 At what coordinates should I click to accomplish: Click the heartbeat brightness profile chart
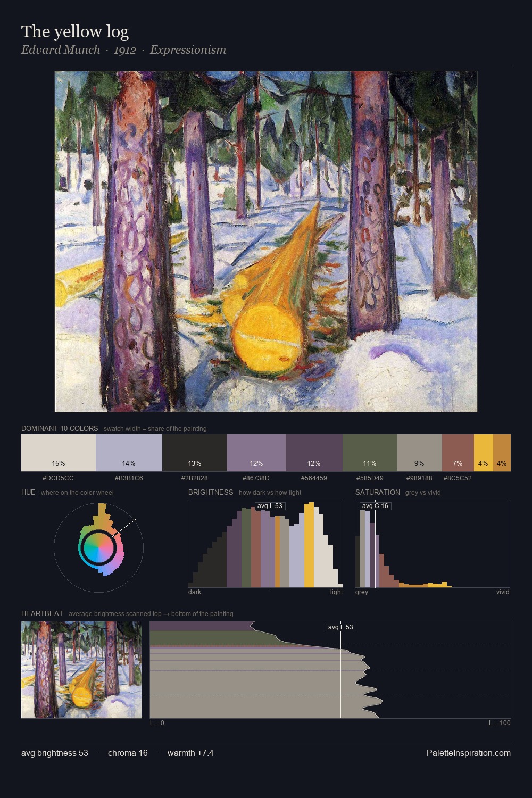[330, 670]
